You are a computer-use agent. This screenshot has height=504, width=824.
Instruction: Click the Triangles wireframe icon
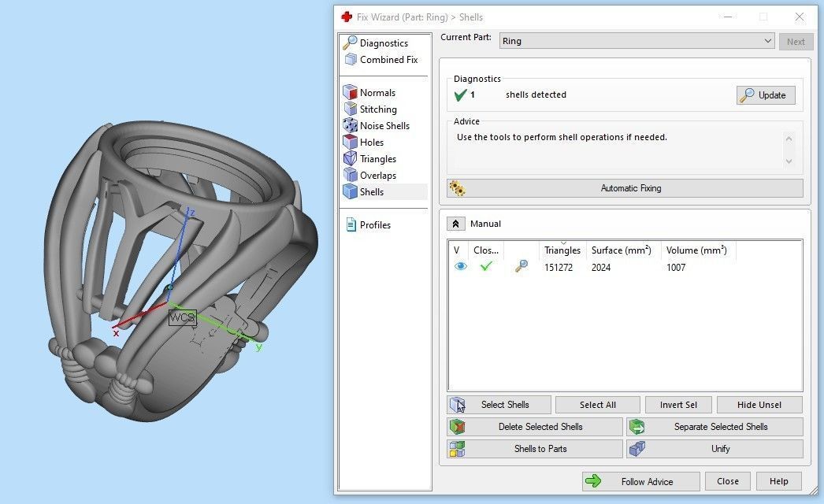[x=350, y=158]
